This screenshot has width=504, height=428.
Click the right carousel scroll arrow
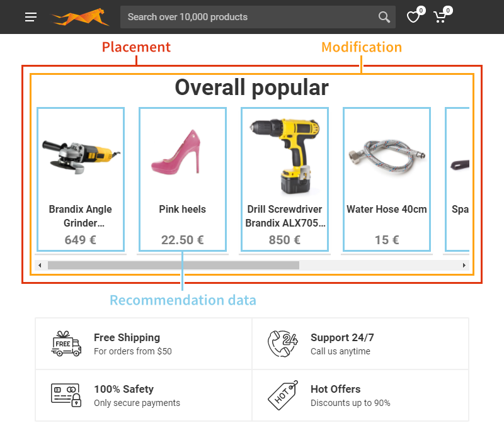click(x=465, y=265)
